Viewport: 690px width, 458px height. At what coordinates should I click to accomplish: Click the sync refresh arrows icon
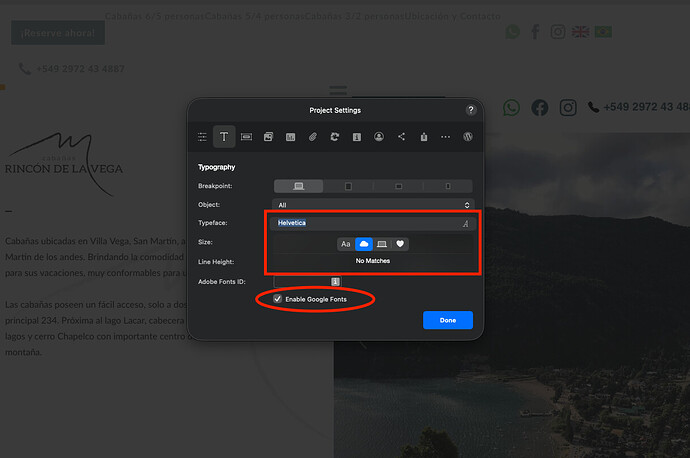335,137
